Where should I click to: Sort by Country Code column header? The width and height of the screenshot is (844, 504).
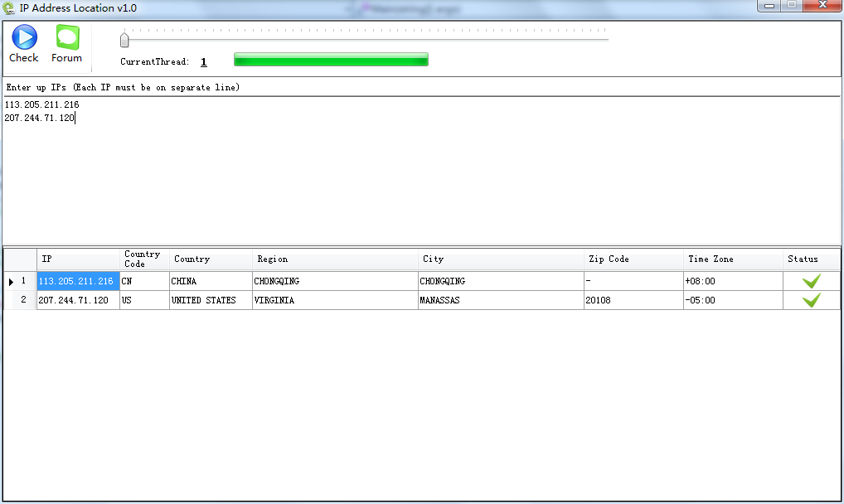click(x=144, y=259)
